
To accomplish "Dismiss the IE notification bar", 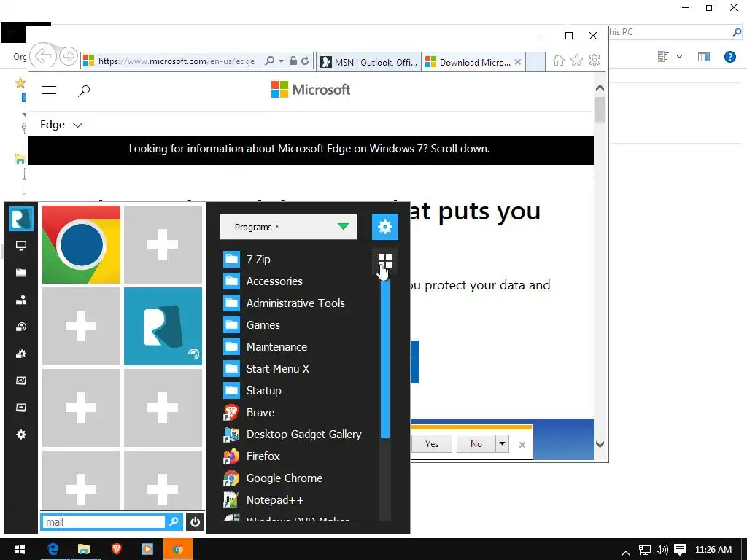I will click(522, 444).
